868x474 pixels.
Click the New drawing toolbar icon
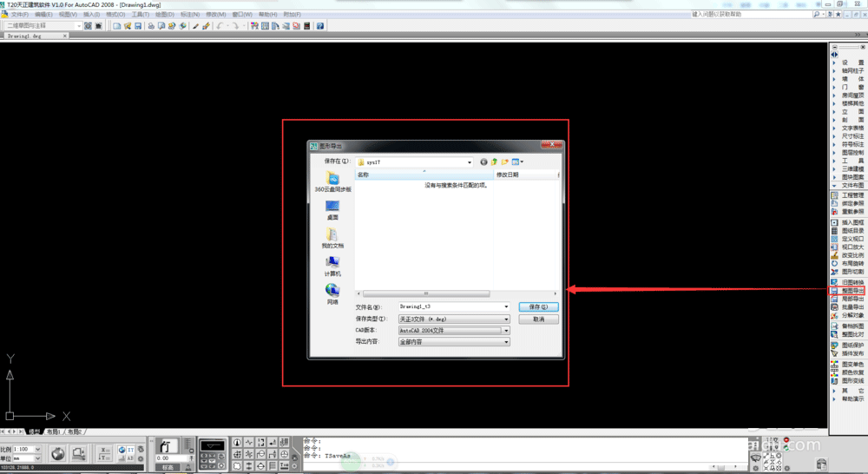click(117, 26)
